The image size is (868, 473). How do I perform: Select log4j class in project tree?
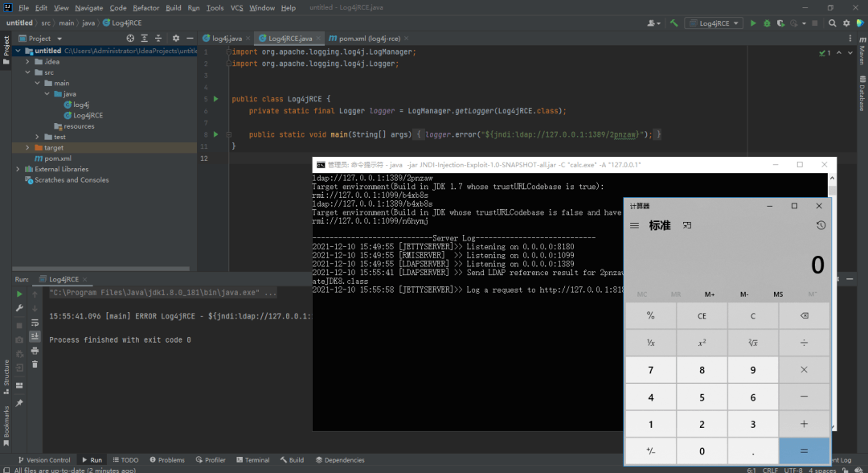76,105
